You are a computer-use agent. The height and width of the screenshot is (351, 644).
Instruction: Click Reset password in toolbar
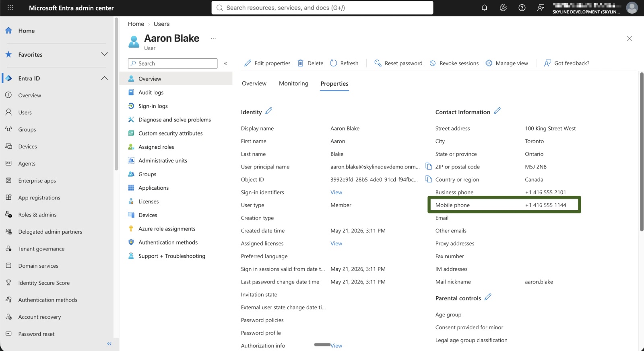(398, 63)
